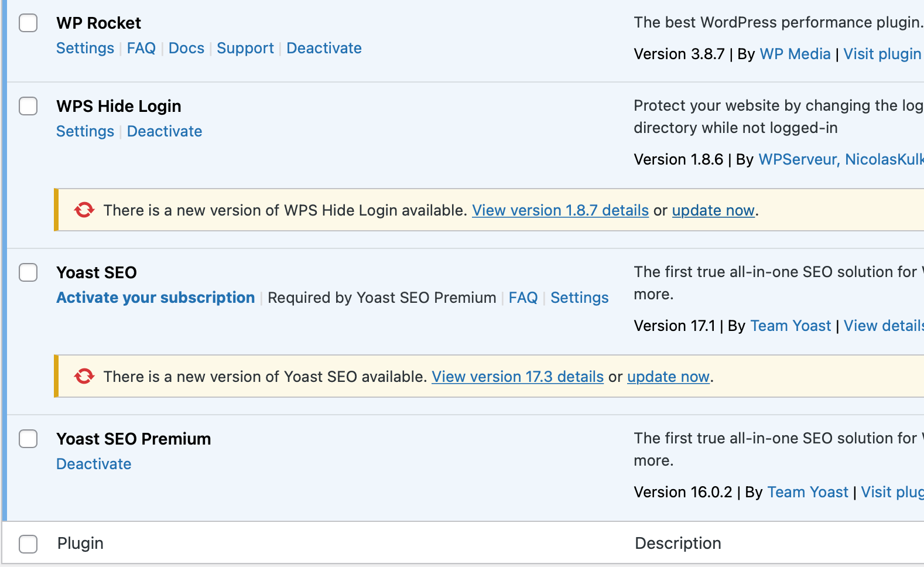The width and height of the screenshot is (924, 567).
Task: Deactivate Yoast SEO Premium
Action: [x=94, y=464]
